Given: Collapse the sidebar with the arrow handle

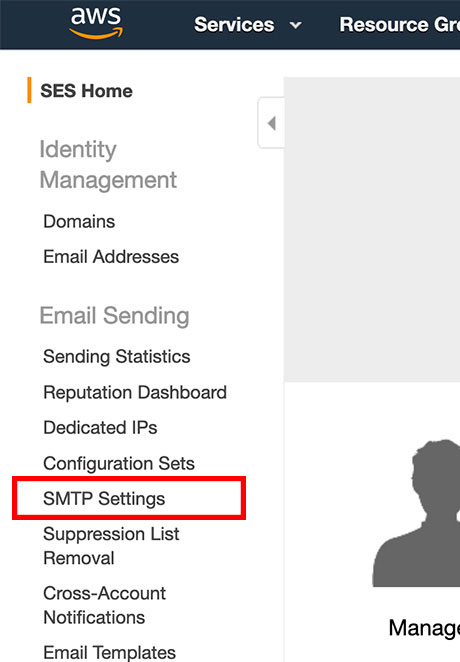Looking at the screenshot, I should (x=271, y=123).
